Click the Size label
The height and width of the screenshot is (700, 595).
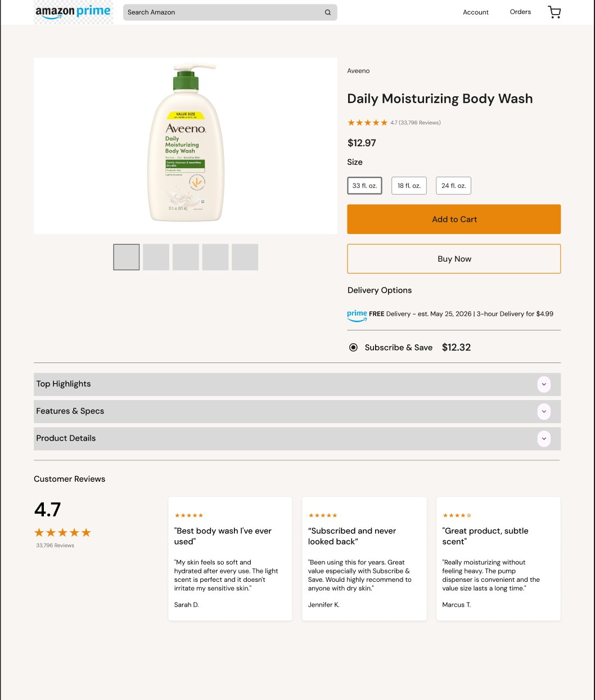click(x=355, y=162)
